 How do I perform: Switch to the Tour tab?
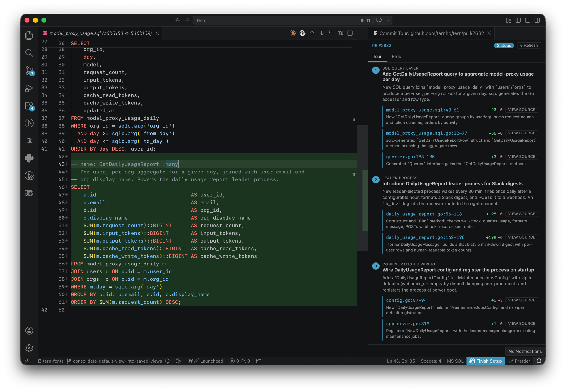click(377, 57)
